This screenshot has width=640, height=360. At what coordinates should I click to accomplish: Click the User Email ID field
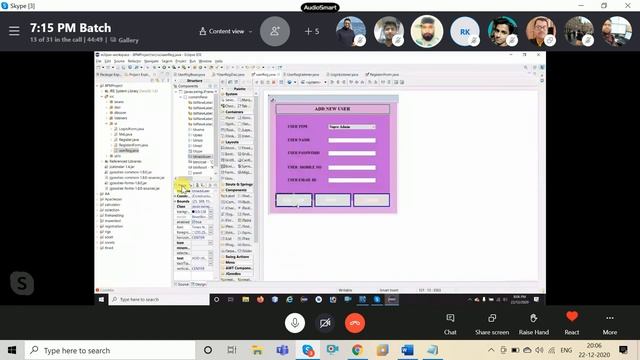pyautogui.click(x=352, y=180)
